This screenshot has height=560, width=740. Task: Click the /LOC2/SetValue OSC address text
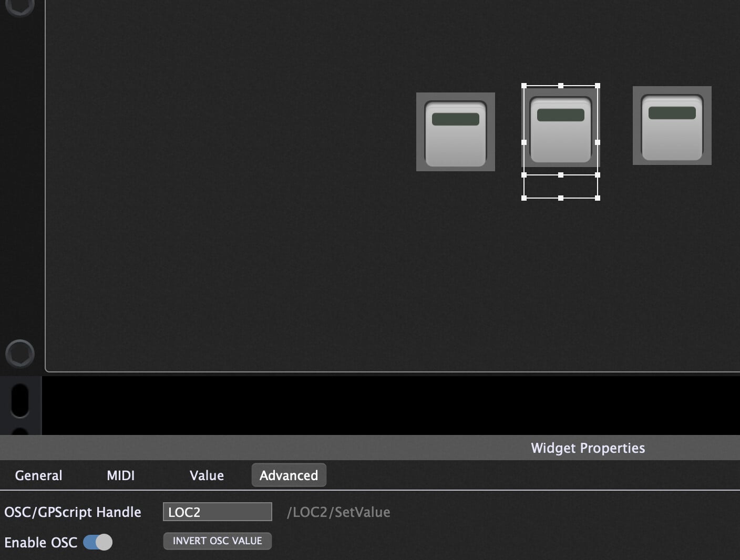point(338,512)
